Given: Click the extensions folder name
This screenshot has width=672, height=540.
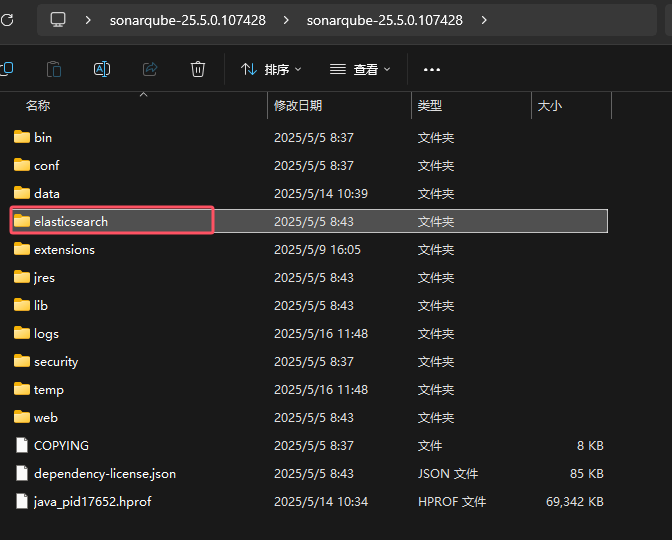Looking at the screenshot, I should (x=64, y=249).
